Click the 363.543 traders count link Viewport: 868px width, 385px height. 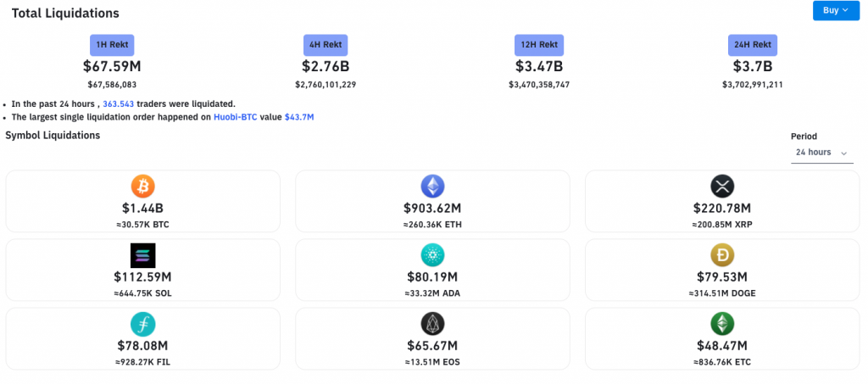(x=119, y=103)
